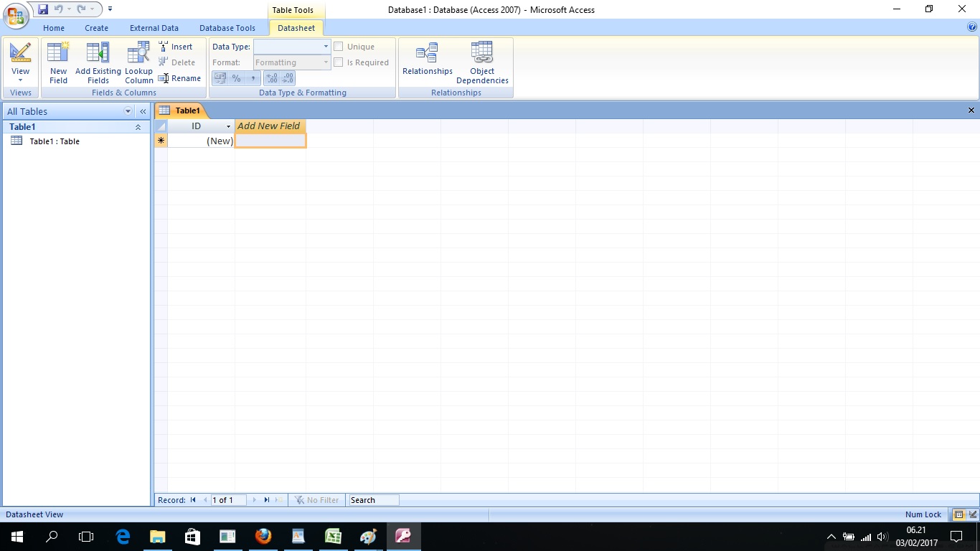Open the Paint app from taskbar
Viewport: 980px width, 551px height.
coord(368,537)
